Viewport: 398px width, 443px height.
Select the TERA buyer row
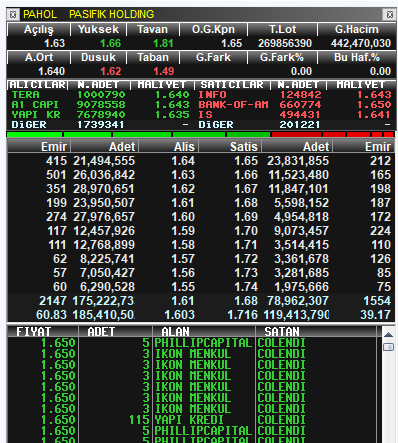pos(101,95)
